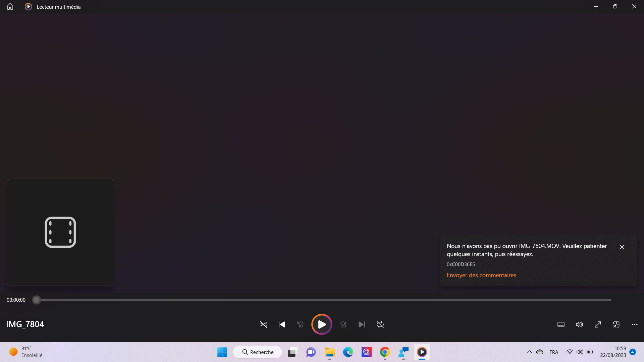Toggle repeat mode

point(380,324)
